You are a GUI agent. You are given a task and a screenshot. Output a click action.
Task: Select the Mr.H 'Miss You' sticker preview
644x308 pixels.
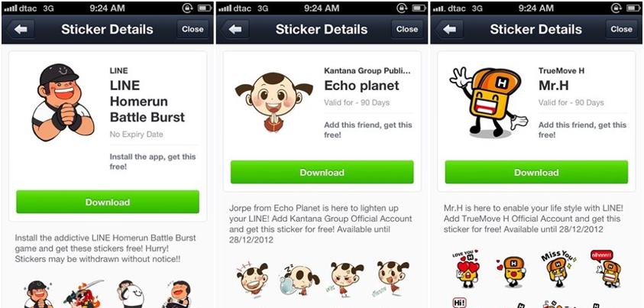pos(558,268)
